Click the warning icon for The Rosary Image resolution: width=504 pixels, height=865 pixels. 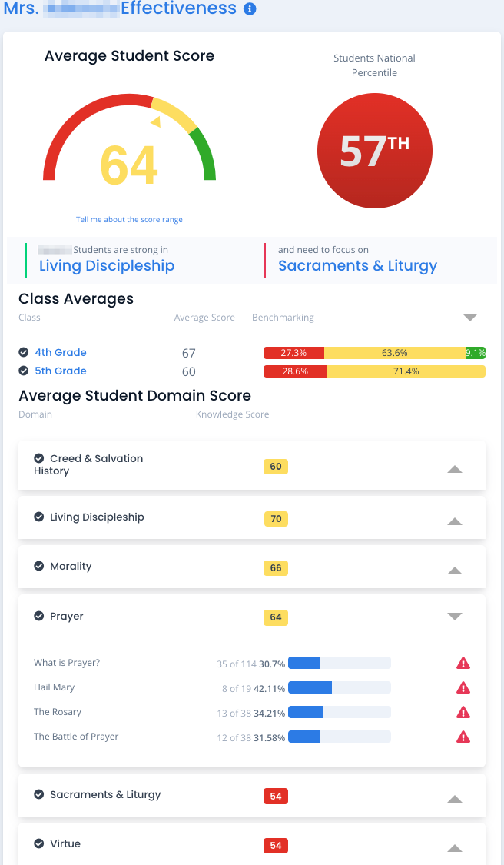(x=463, y=712)
